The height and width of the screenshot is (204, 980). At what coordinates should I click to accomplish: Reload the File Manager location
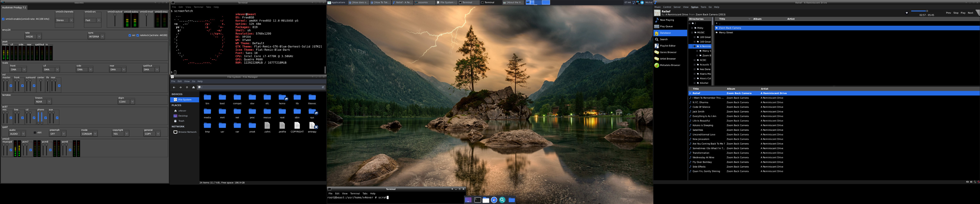tap(323, 87)
